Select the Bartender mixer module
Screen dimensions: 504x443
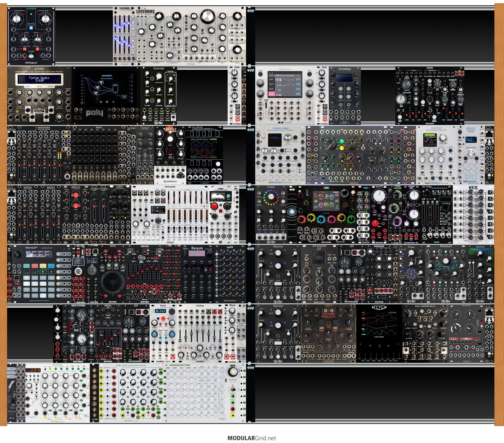point(44,155)
